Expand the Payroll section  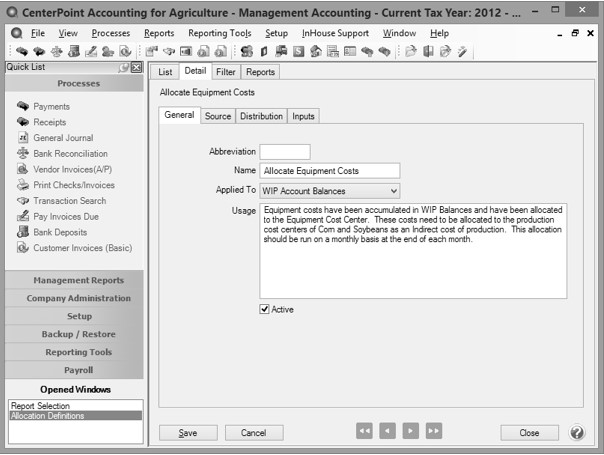[74, 370]
